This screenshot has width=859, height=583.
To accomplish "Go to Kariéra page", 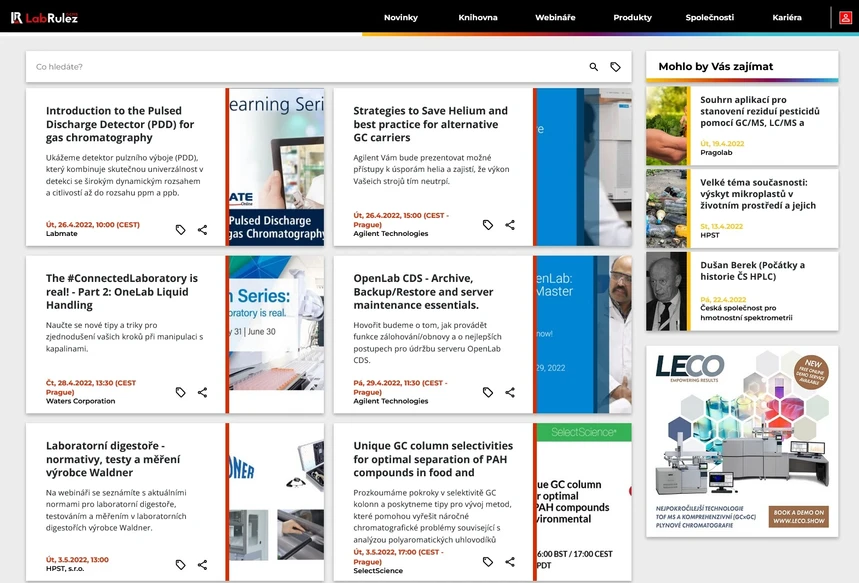I will tap(787, 18).
